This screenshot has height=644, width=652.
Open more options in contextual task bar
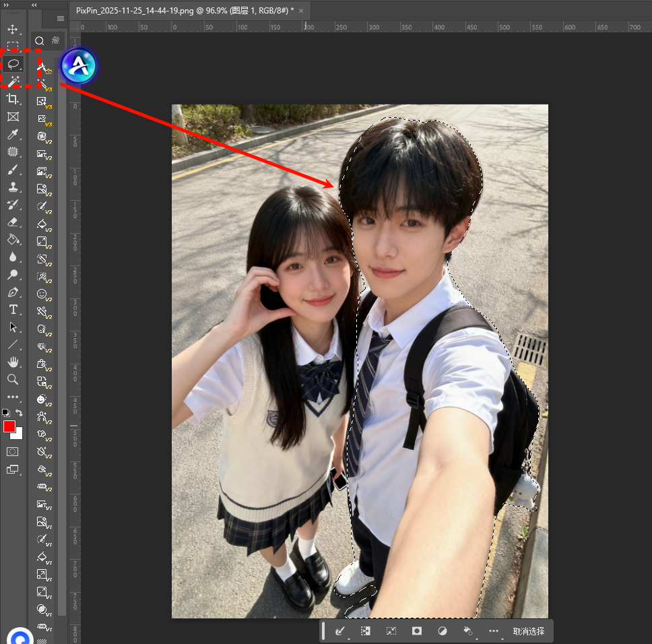[494, 631]
